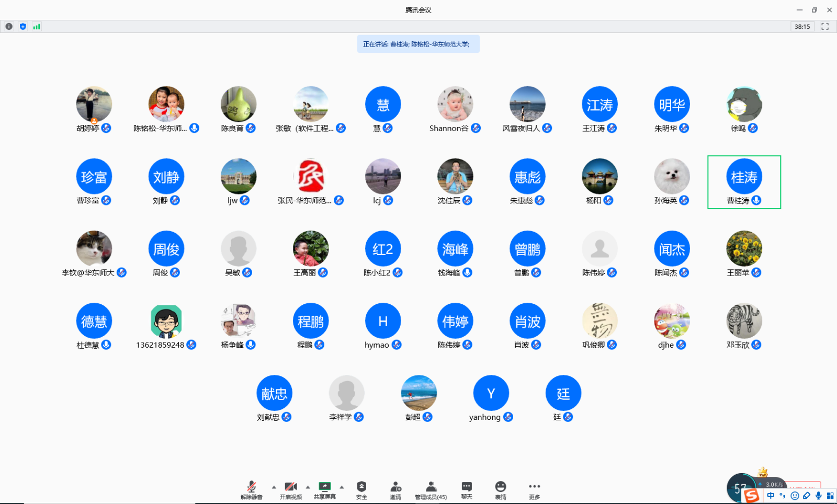Click the 邀请 invite icon
837x504 pixels.
[395, 490]
